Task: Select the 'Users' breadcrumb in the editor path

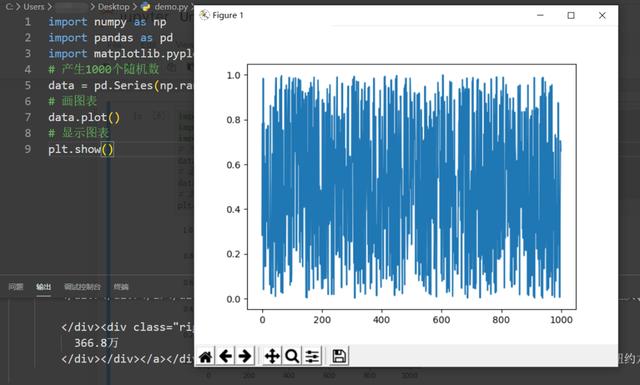Action: (34, 7)
